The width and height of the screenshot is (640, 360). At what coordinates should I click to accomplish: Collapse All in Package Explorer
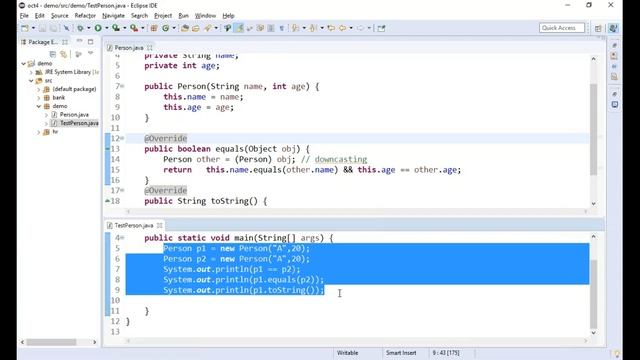pyautogui.click(x=53, y=54)
